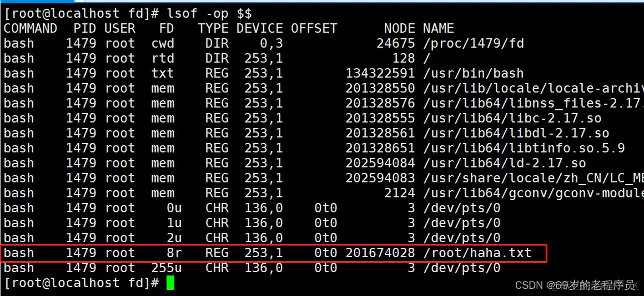The width and height of the screenshot is (644, 296).
Task: Click /dev/pts/0 in the 1u row
Action: pos(462,223)
